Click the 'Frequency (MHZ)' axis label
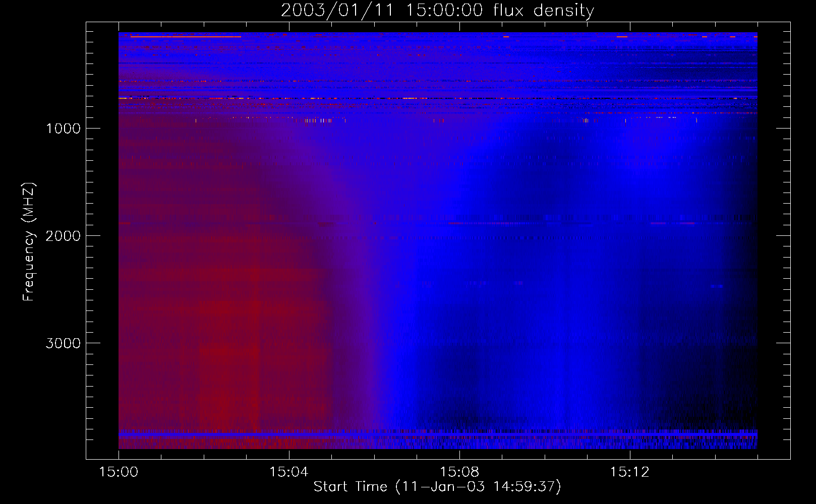816x504 pixels. coord(29,242)
